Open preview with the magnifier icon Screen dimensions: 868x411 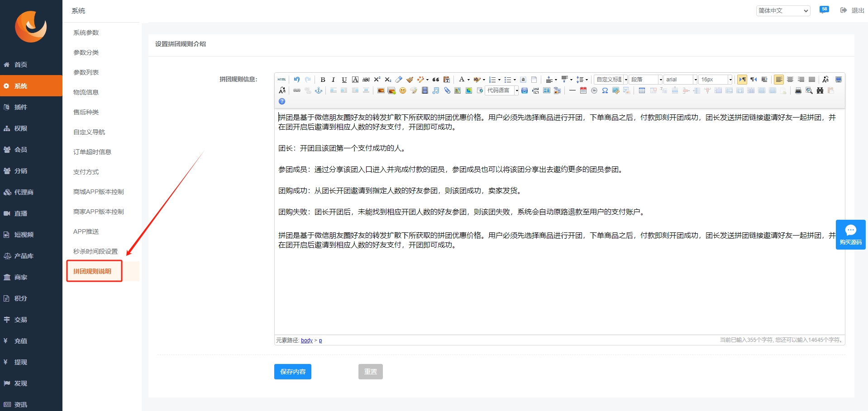click(809, 90)
